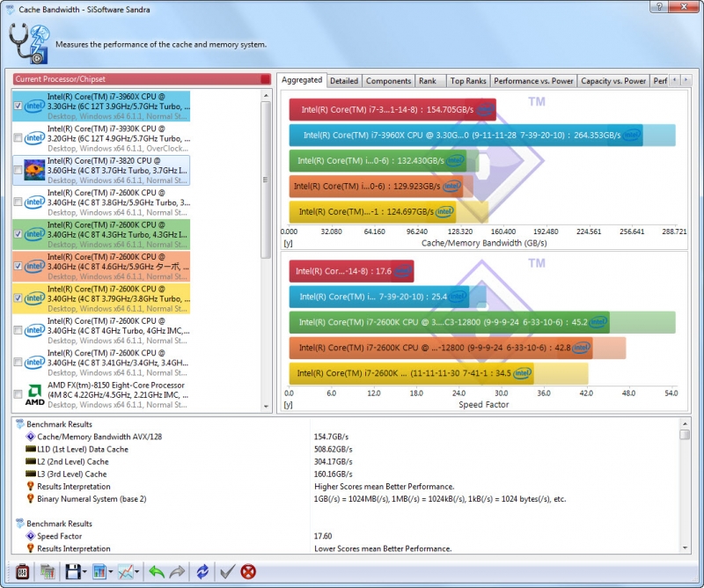Open the Capacity vs. Power tab
Image resolution: width=704 pixels, height=588 pixels.
613,81
